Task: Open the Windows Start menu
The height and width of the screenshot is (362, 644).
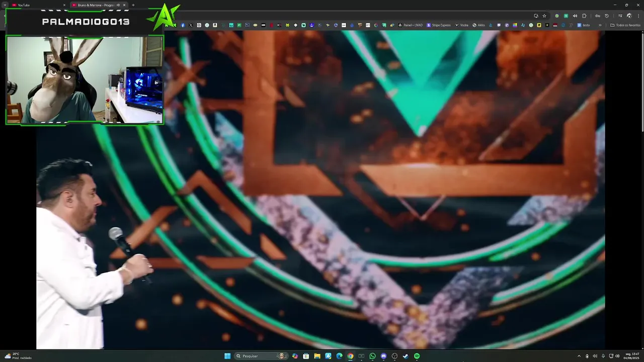Action: point(227,356)
